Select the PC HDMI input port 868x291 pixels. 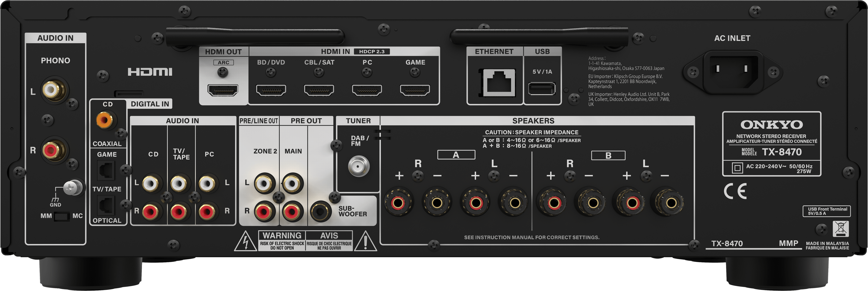(367, 90)
